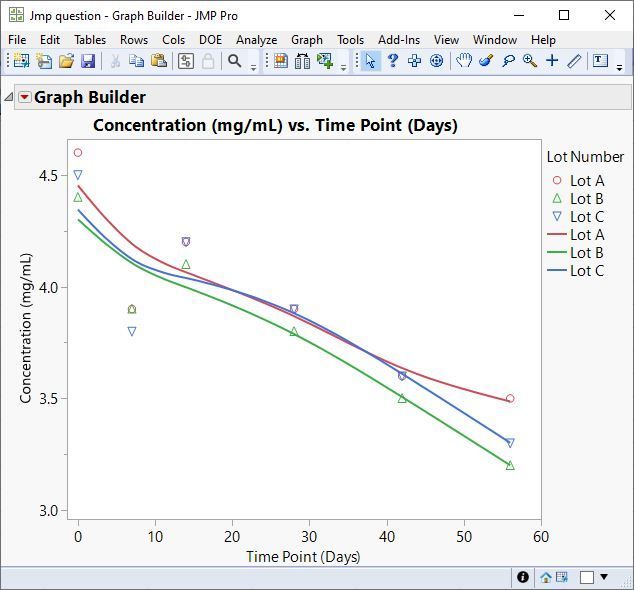This screenshot has width=634, height=590.
Task: Click the Preferences sliders toolbar icon
Action: coord(186,61)
